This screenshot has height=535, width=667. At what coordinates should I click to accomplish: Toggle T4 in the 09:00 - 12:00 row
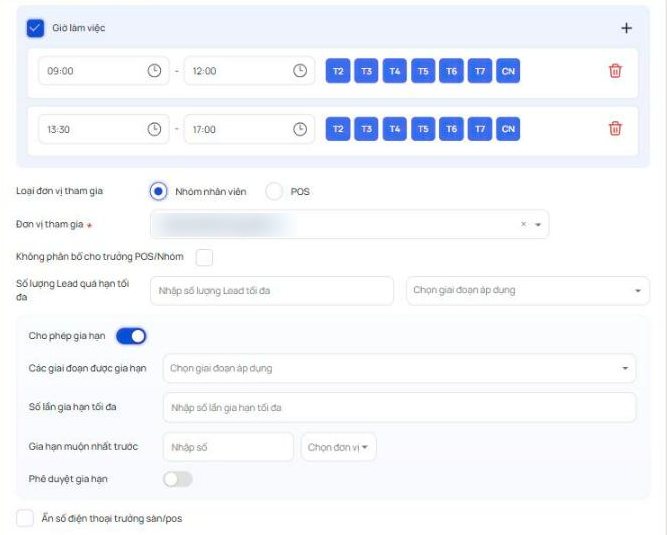point(395,71)
